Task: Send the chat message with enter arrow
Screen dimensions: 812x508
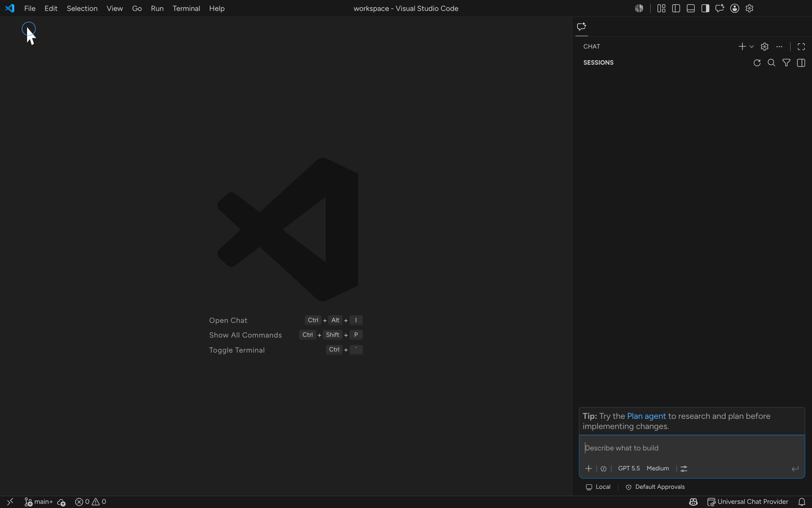Action: tap(795, 468)
